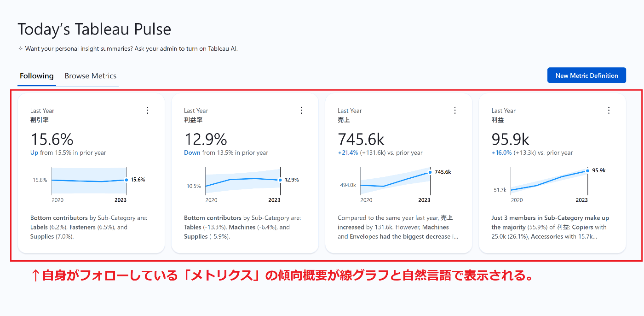Open the more options menu on 利益率 card
Screen dimensions: 644x316
pyautogui.click(x=301, y=110)
